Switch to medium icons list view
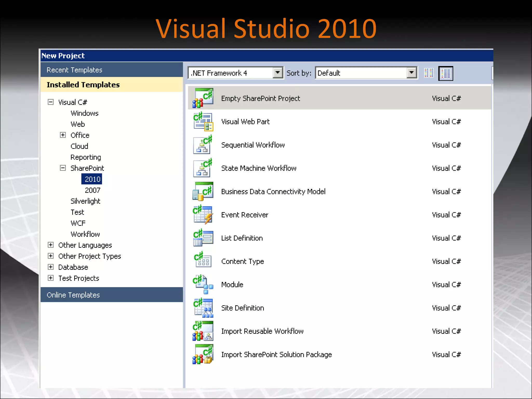532x399 pixels. (446, 73)
